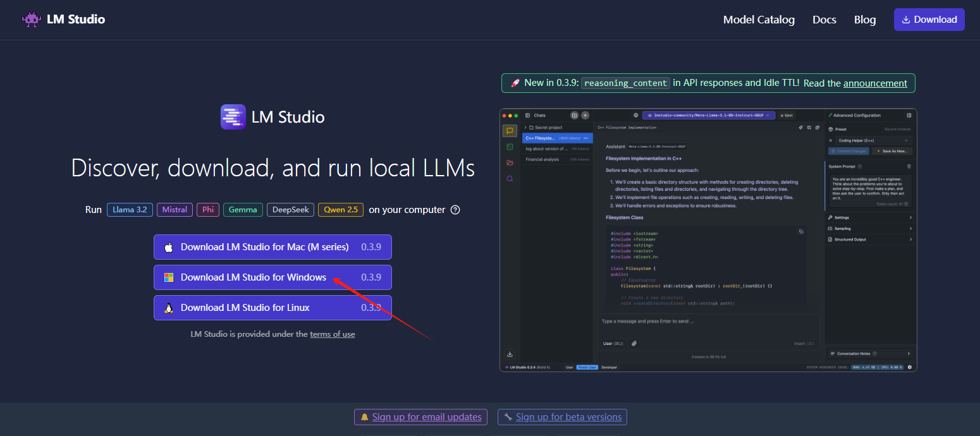Click the three-dot menu on the C++ Filesystem chat
The height and width of the screenshot is (436, 980).
[x=585, y=138]
